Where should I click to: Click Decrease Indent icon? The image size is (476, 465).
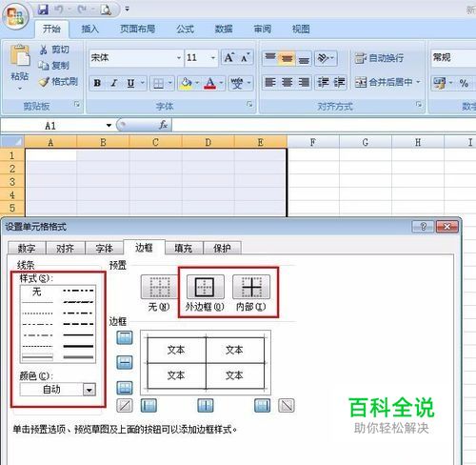pos(323,83)
